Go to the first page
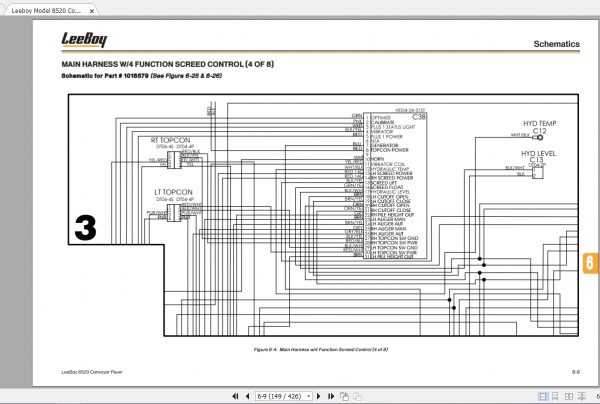 [235, 396]
